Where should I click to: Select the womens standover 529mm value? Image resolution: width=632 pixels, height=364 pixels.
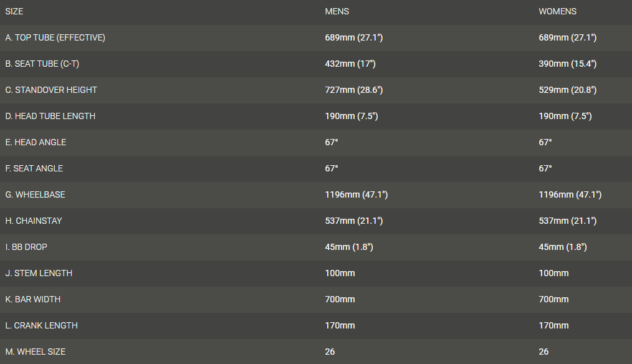pos(567,90)
